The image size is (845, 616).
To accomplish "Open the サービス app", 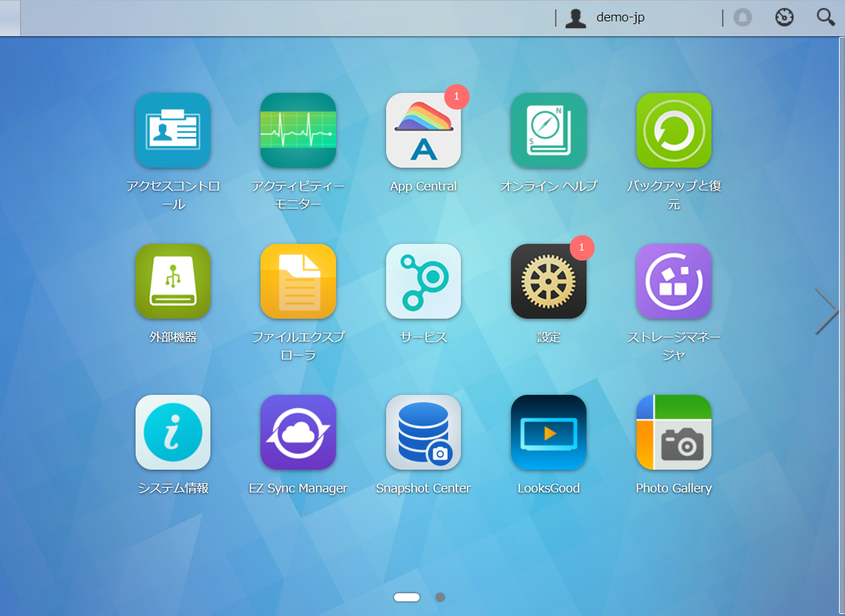I will [424, 281].
